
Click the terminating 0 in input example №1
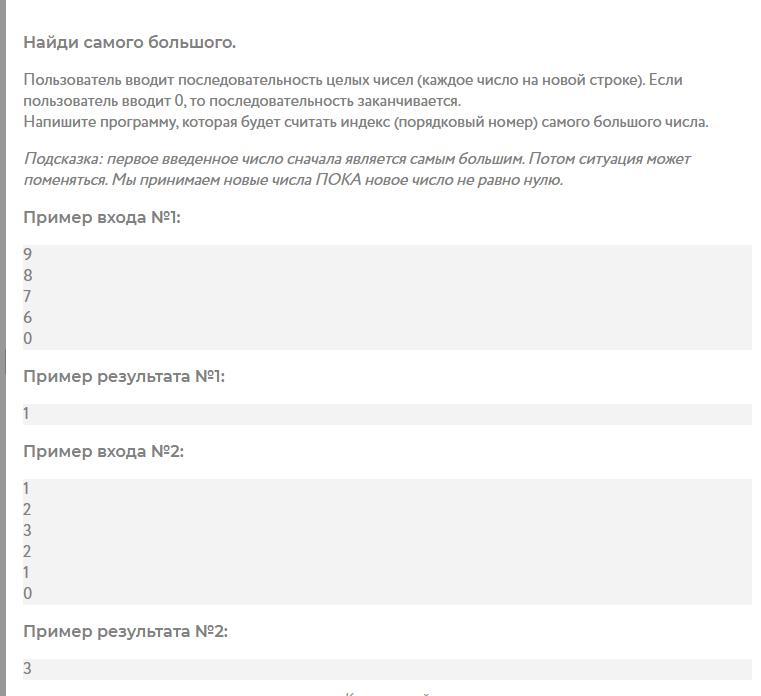pos(28,338)
